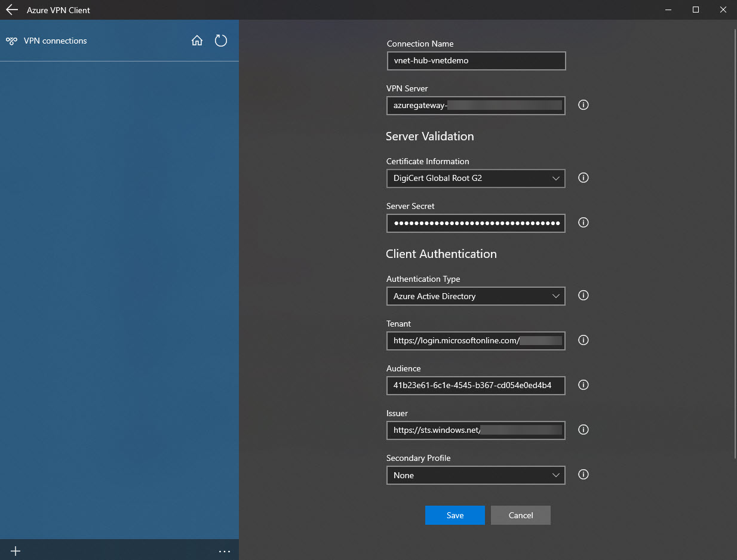Image resolution: width=737 pixels, height=560 pixels.
Task: Click the Tenant URL field
Action: (x=476, y=341)
